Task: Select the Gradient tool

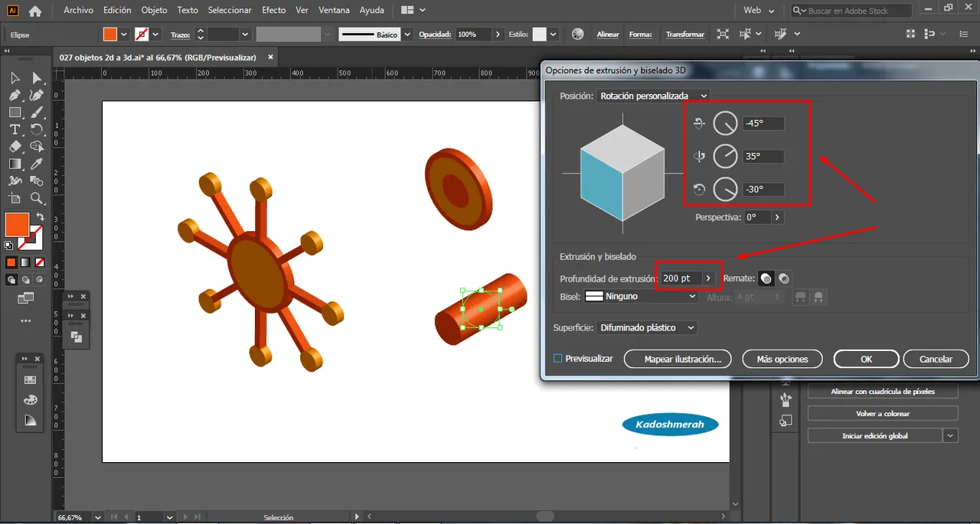Action: tap(15, 164)
